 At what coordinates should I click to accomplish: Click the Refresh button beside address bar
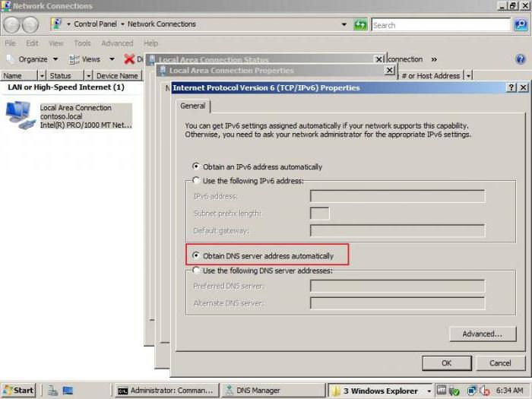click(359, 24)
